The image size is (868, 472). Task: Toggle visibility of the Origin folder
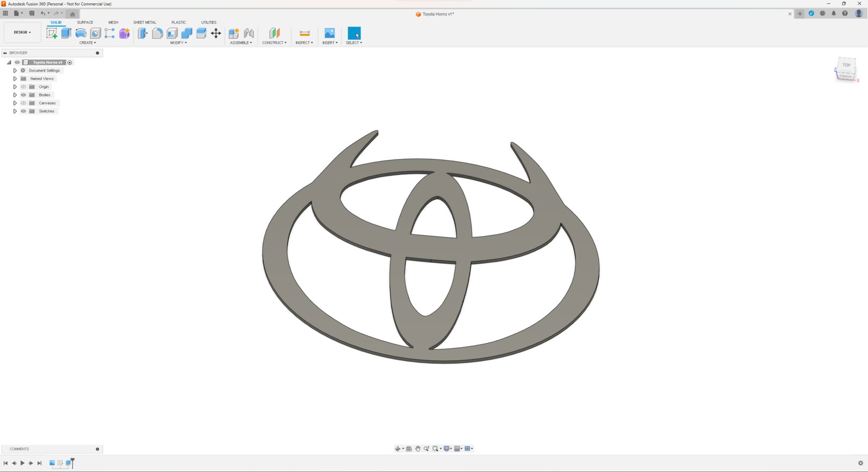[x=23, y=87]
